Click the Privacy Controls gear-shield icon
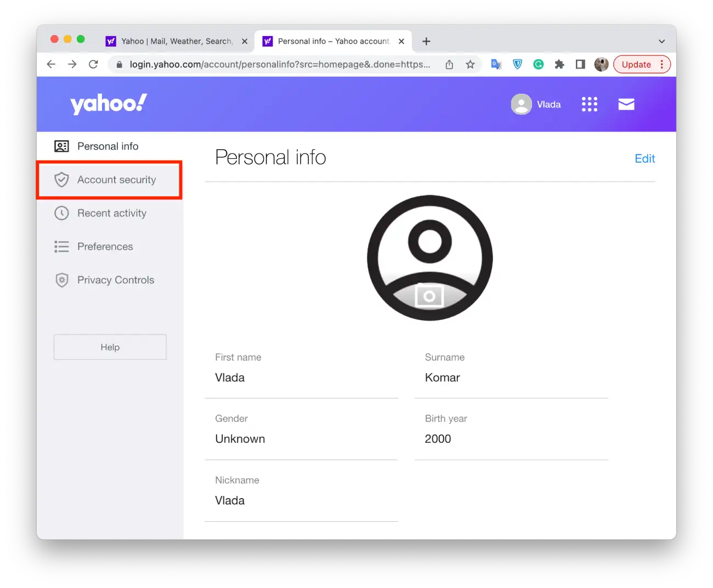 pos(62,280)
